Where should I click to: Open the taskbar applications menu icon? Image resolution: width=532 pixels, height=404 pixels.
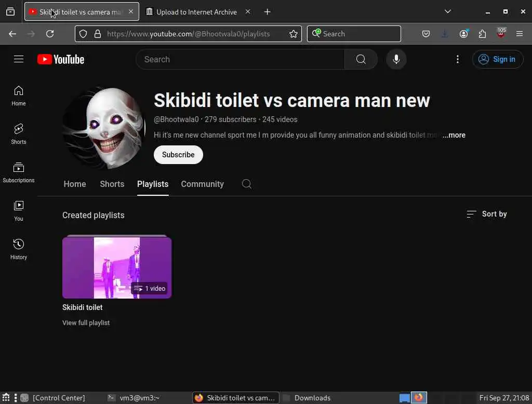6,398
